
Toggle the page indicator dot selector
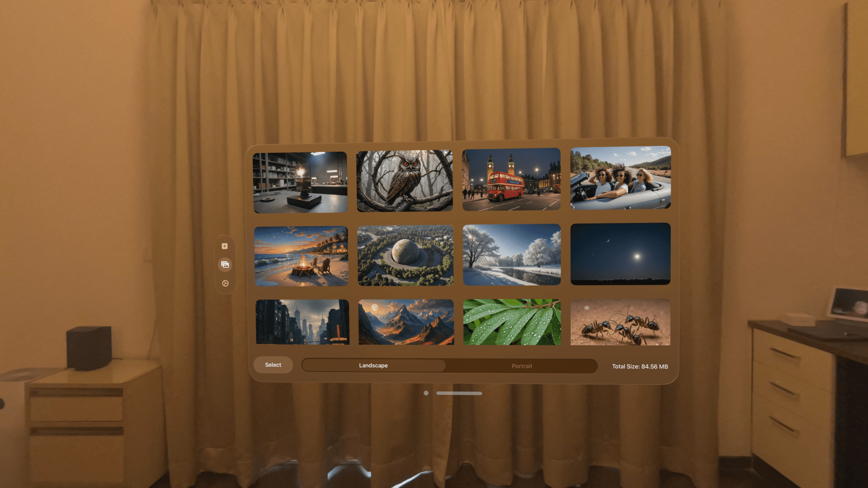pos(426,393)
